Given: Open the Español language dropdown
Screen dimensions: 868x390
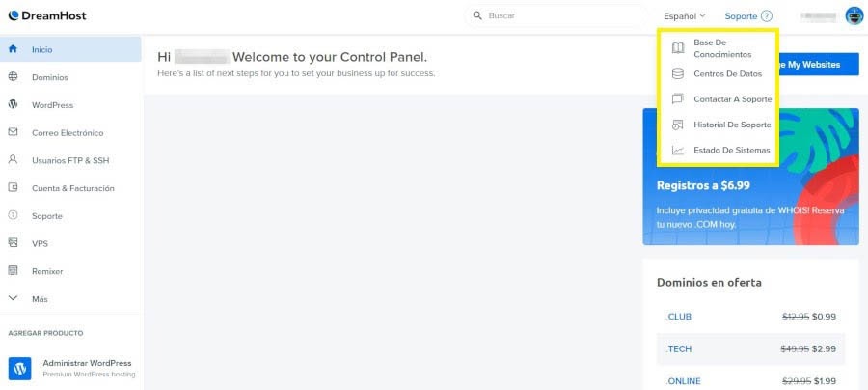Looking at the screenshot, I should 685,16.
